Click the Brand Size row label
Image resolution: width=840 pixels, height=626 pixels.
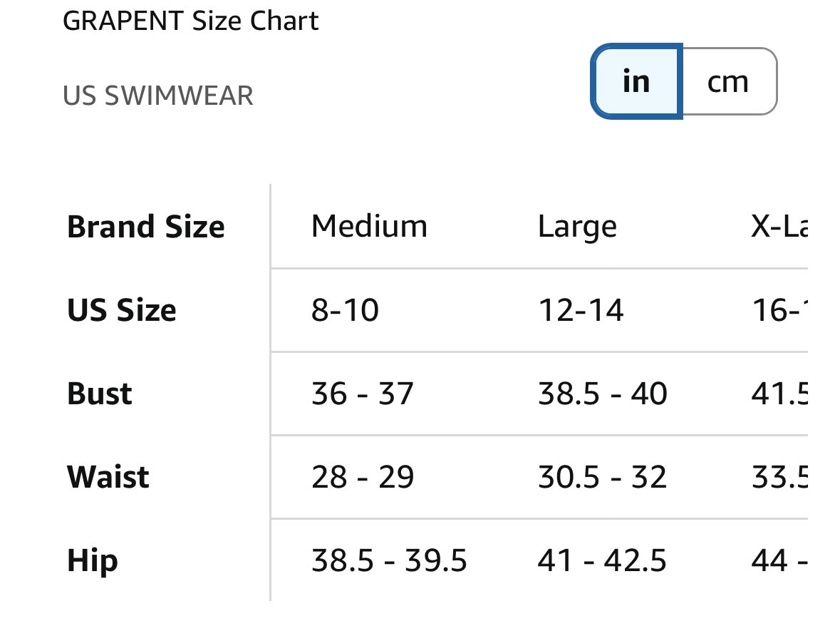[145, 227]
